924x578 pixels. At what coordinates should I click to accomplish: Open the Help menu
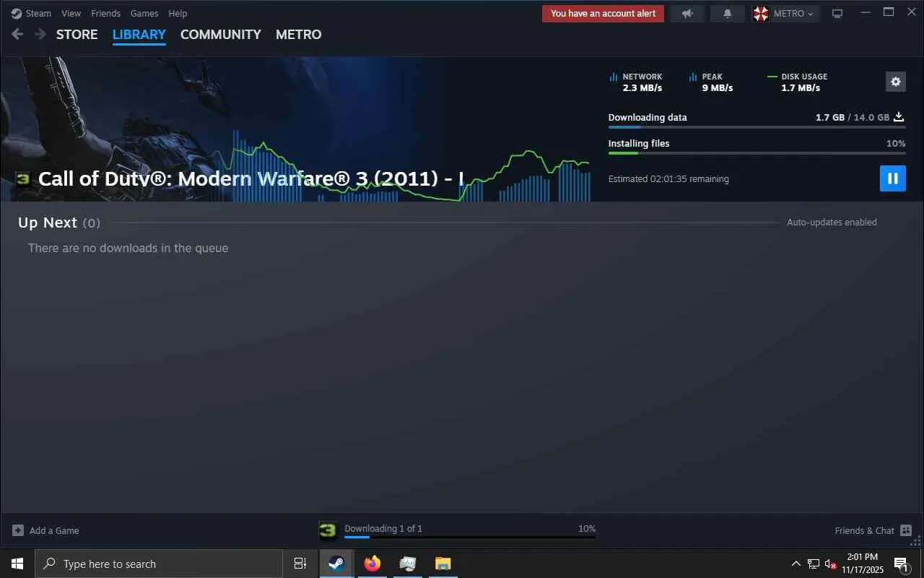coord(178,13)
